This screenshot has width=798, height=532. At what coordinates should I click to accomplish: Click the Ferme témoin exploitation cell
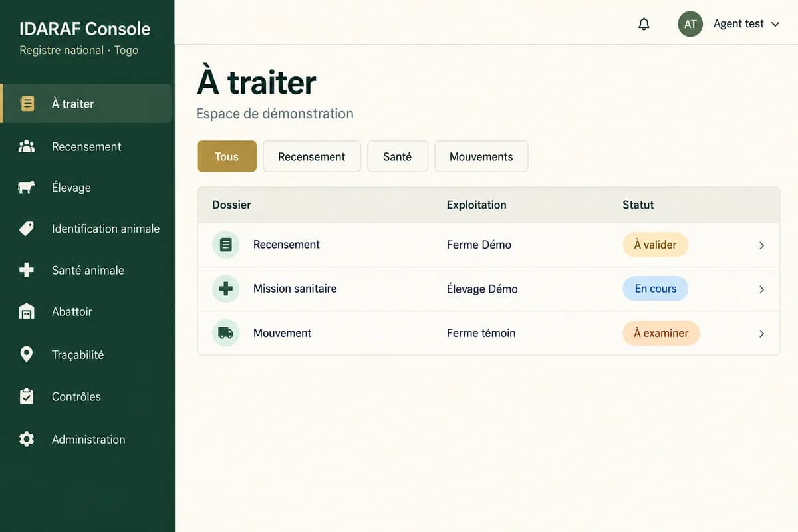tap(481, 333)
